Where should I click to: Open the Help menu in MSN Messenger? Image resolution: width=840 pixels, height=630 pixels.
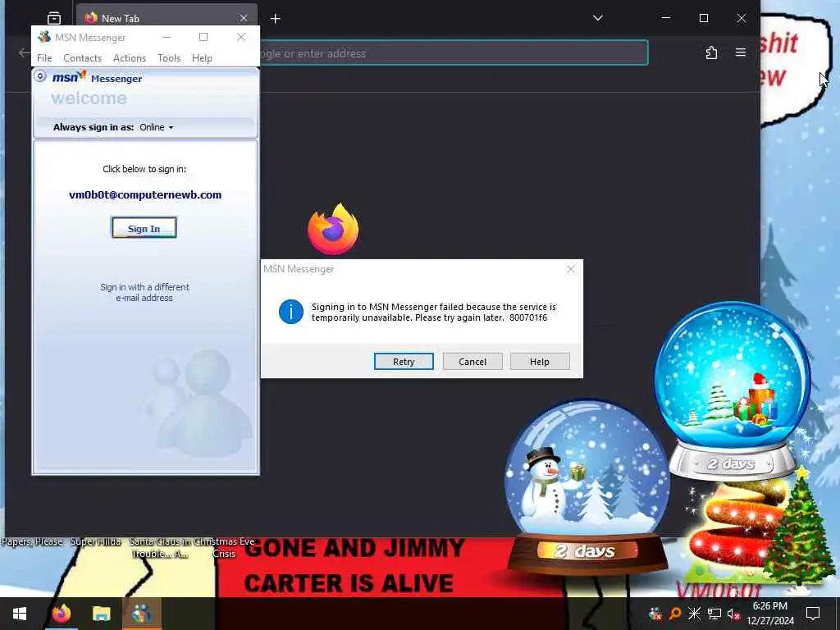tap(202, 58)
